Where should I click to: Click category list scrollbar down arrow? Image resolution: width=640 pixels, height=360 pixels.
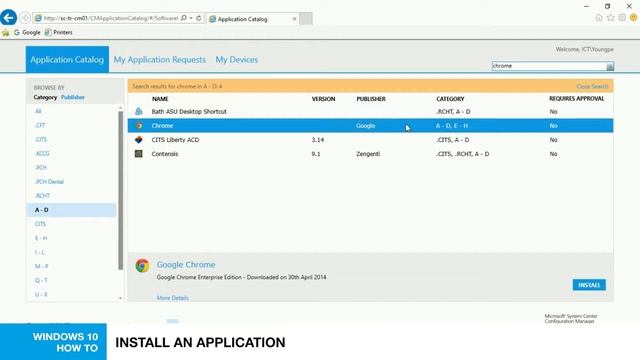[120, 298]
